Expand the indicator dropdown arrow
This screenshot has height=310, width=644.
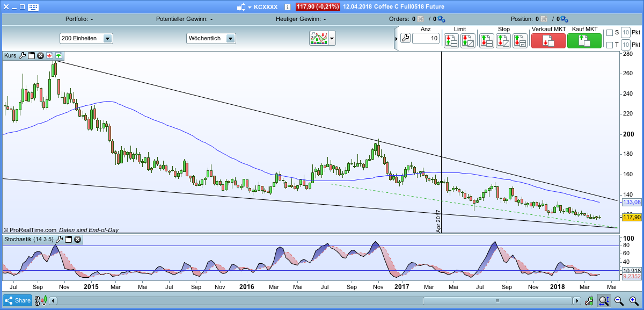(332, 38)
